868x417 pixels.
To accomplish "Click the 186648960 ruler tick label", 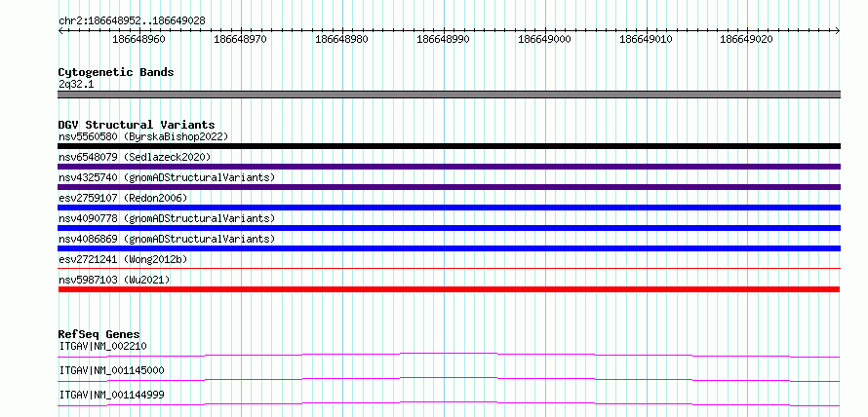I will pyautogui.click(x=138, y=39).
